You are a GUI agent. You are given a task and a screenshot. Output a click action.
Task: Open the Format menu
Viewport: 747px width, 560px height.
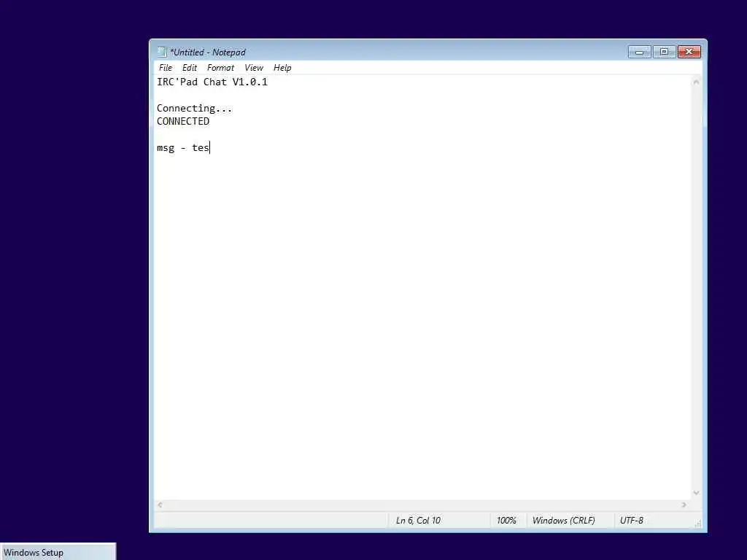tap(220, 68)
